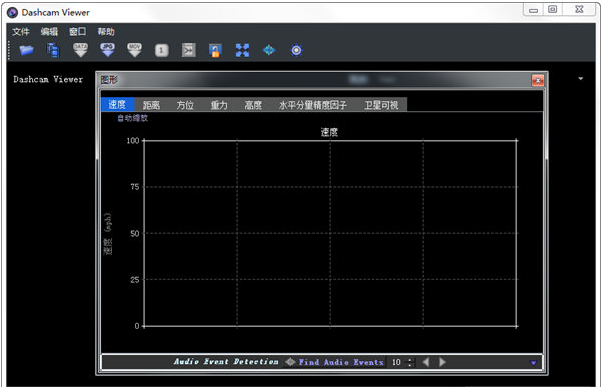Image resolution: width=601 pixels, height=387 pixels.
Task: Switch to the 方位 tab
Action: 185,105
